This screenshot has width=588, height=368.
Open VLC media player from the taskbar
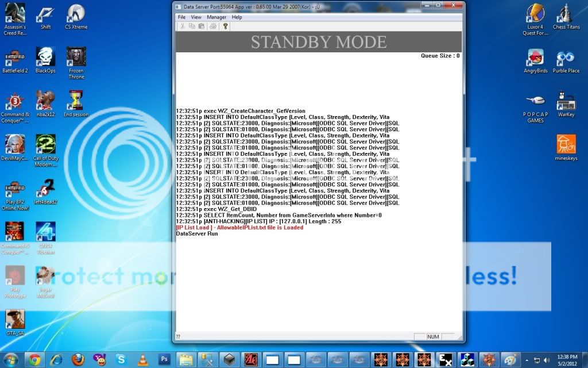(x=142, y=360)
